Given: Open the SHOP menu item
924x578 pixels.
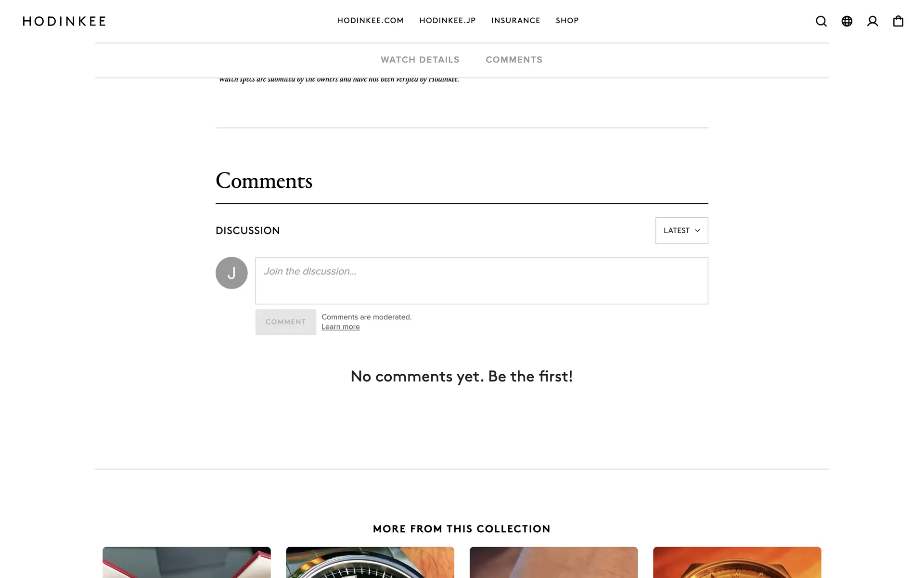Looking at the screenshot, I should (567, 21).
